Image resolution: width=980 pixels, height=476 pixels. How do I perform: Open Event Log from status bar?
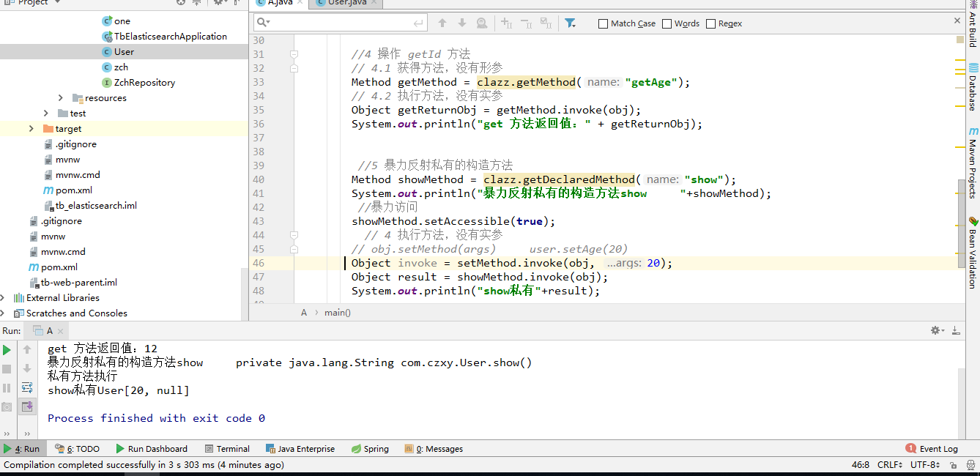(x=932, y=449)
